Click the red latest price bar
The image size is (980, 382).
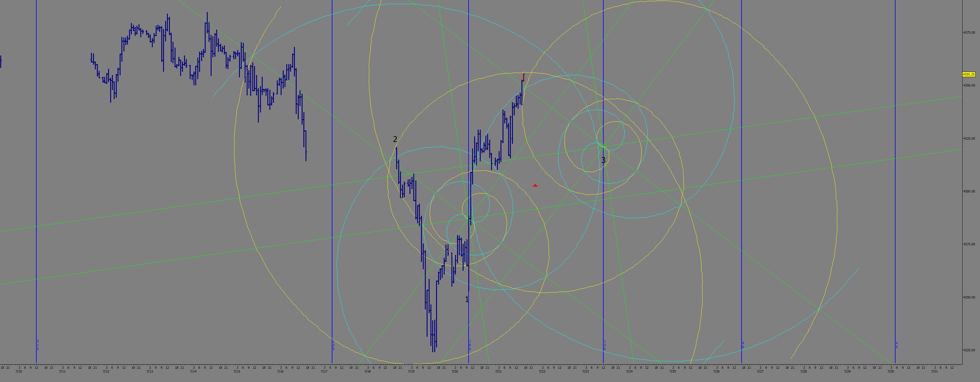point(524,78)
